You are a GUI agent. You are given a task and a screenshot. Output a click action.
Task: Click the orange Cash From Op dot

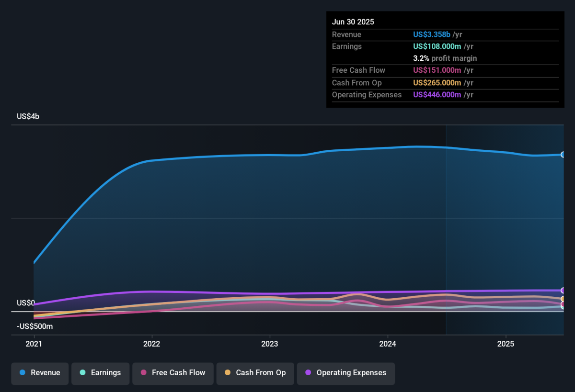coord(228,373)
